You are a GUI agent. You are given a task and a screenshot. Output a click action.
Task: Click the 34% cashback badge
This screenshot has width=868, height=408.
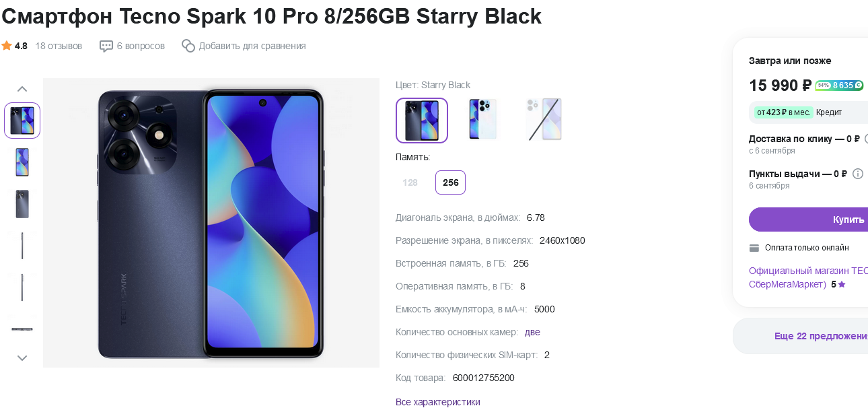pyautogui.click(x=823, y=86)
